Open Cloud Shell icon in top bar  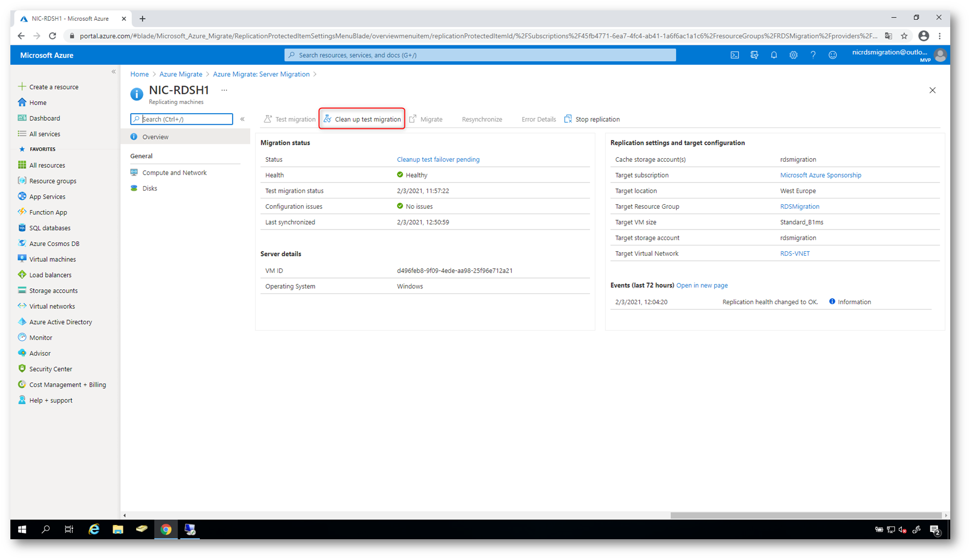pyautogui.click(x=735, y=55)
